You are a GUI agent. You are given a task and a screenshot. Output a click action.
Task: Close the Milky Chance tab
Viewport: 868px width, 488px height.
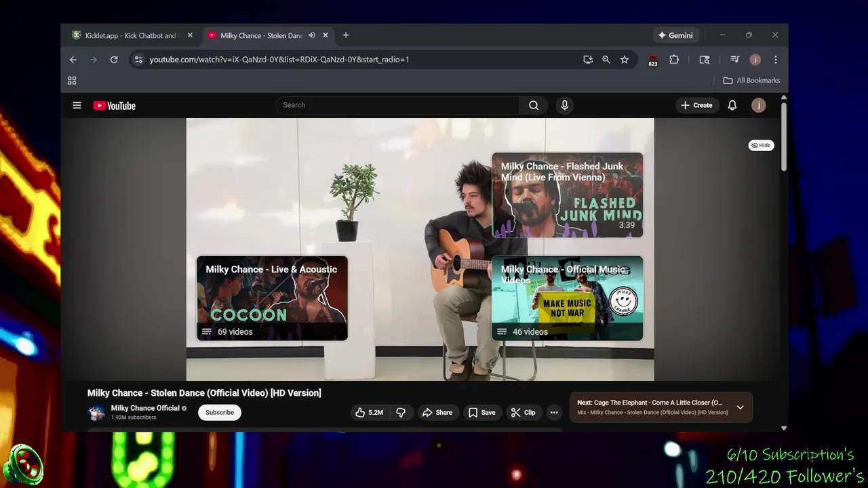pyautogui.click(x=325, y=35)
